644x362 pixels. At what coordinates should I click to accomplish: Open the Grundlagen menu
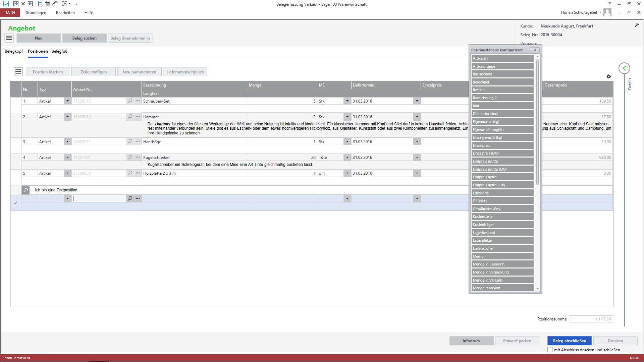(x=36, y=13)
